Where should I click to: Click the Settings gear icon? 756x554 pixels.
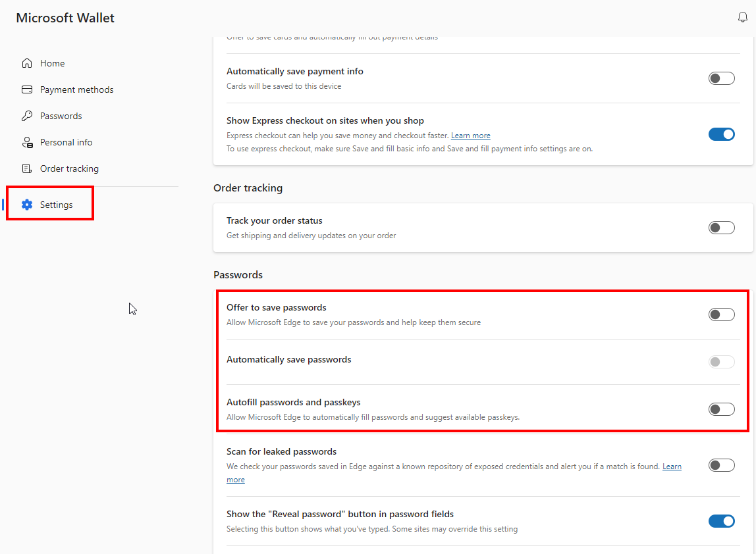click(27, 205)
